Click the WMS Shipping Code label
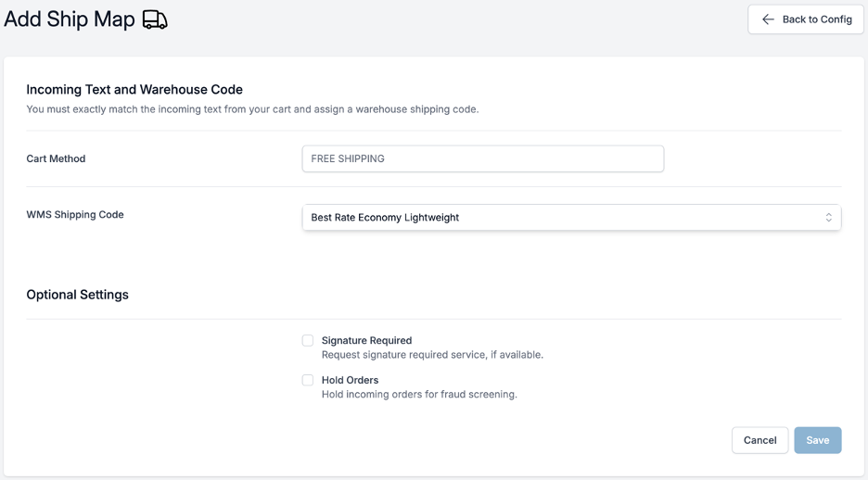 [75, 215]
